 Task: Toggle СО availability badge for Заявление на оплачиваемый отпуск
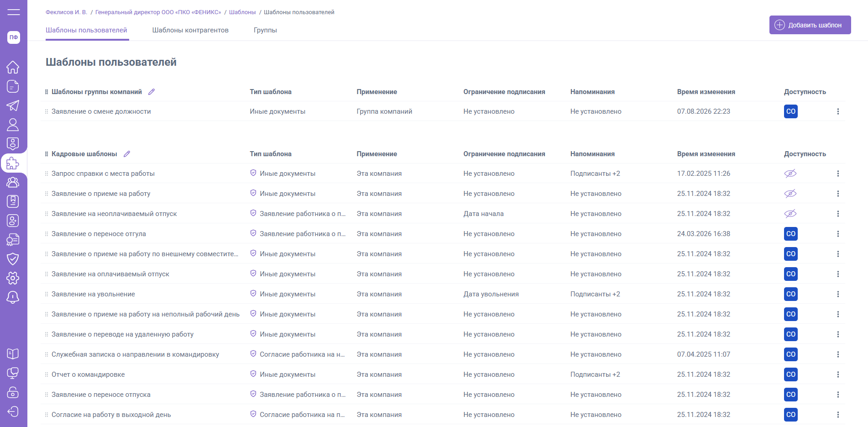click(x=791, y=274)
